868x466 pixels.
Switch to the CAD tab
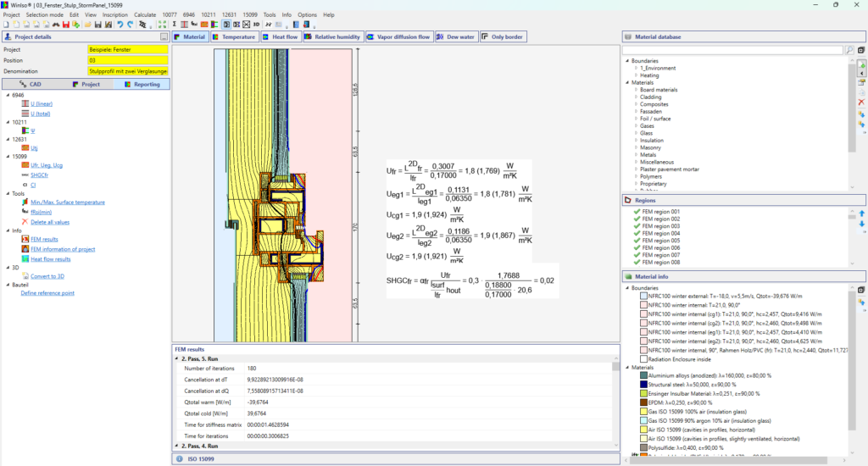coord(31,84)
